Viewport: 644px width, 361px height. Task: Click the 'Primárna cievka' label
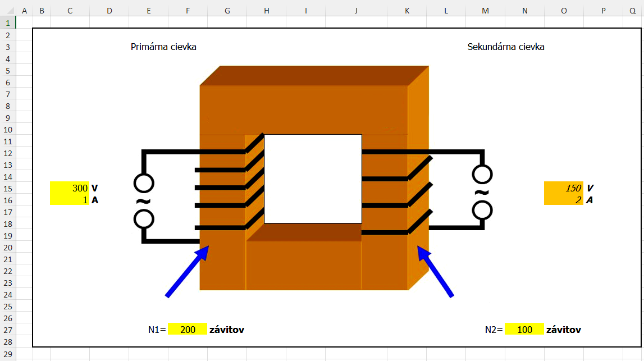tap(163, 47)
